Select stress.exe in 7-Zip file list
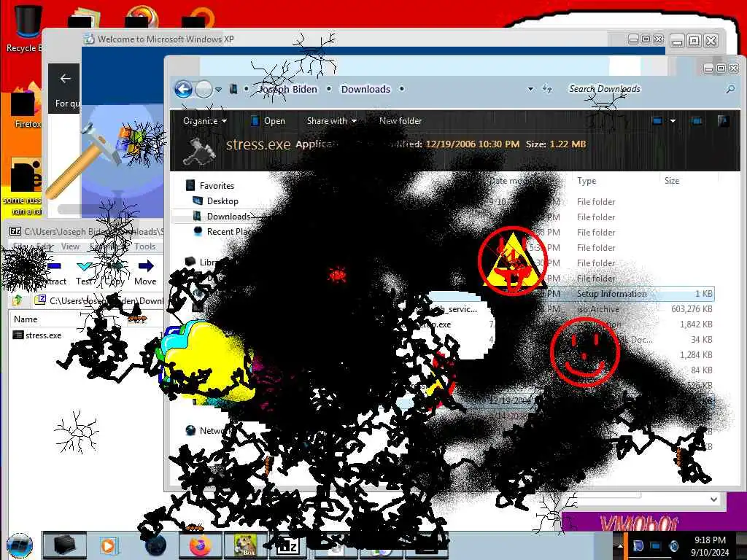747x560 pixels. [x=37, y=335]
